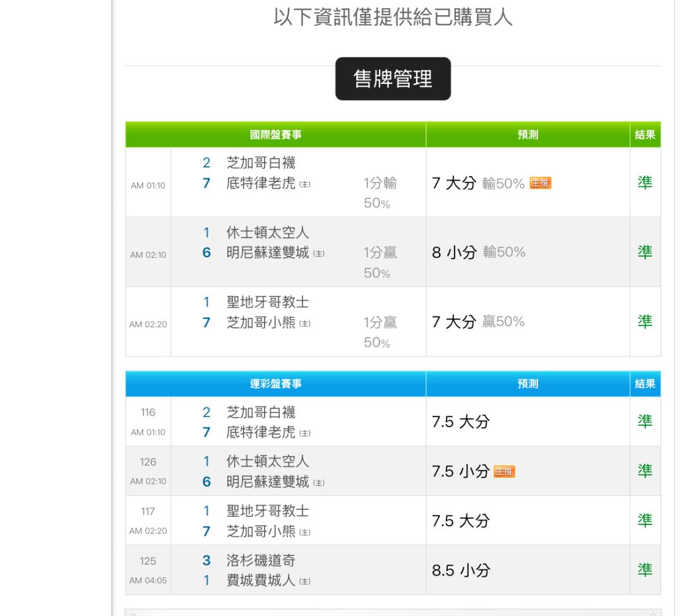Viewport: 682px width, 616px height.
Task: Click the 結果 header in the international table
Action: point(645,135)
